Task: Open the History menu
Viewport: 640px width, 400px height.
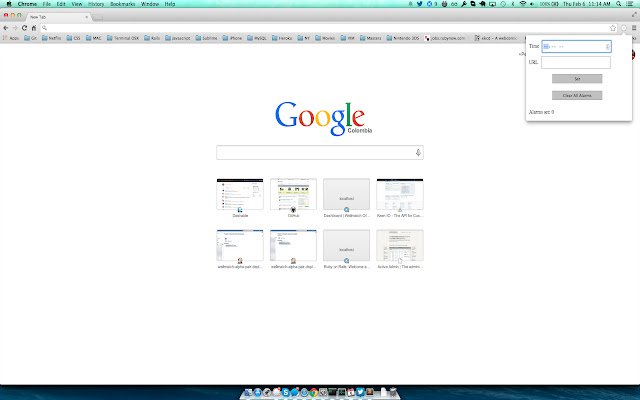Action: (96, 4)
